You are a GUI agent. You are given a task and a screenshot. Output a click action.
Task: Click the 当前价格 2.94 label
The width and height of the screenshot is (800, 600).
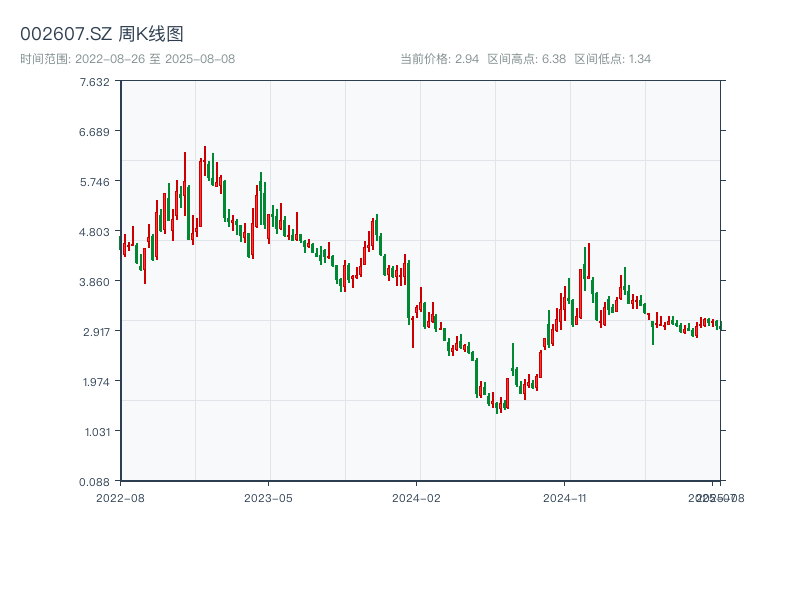pos(439,59)
